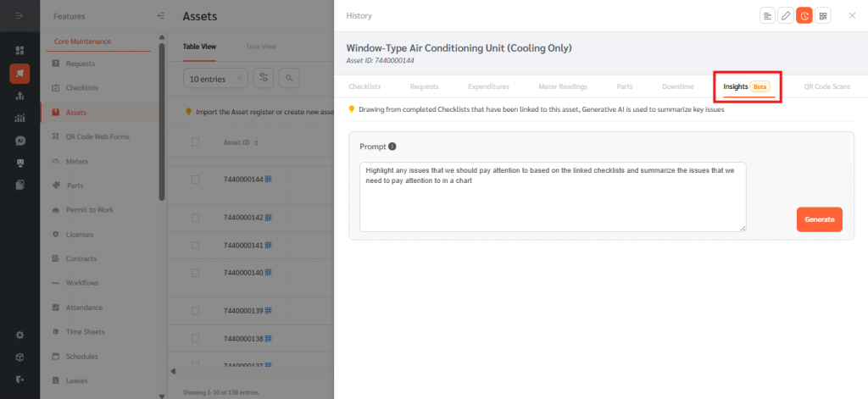Collapse the Features sidebar panel
This screenshot has height=399, width=868.
point(161,16)
